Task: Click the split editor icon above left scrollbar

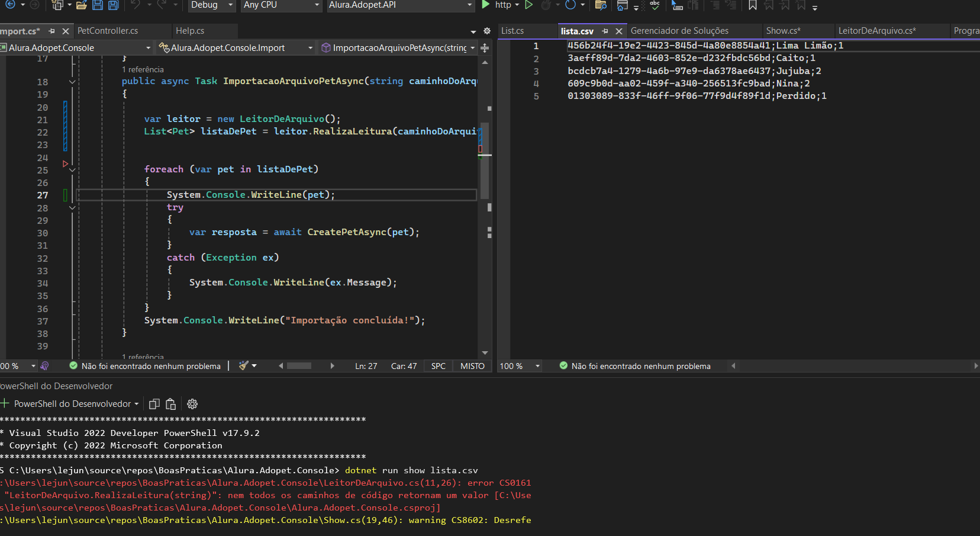Action: click(x=485, y=48)
